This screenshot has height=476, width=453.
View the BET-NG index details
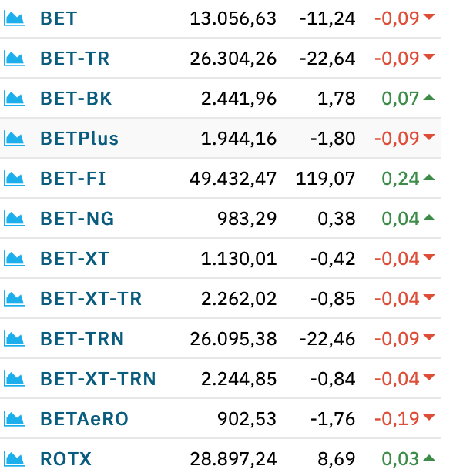tap(77, 219)
